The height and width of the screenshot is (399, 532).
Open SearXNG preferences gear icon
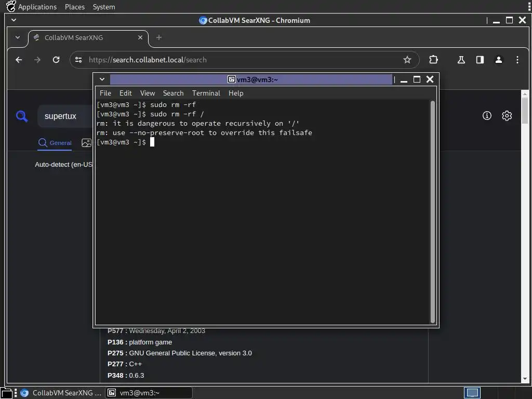[x=507, y=116]
